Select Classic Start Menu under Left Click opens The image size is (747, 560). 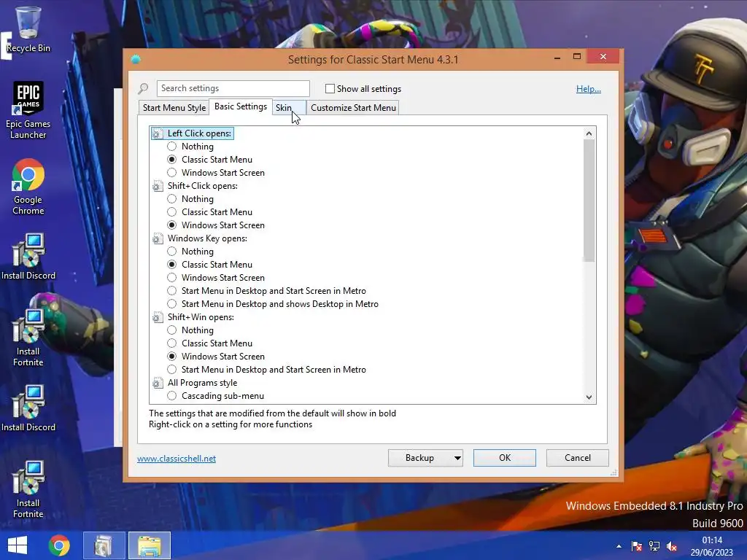pos(172,160)
